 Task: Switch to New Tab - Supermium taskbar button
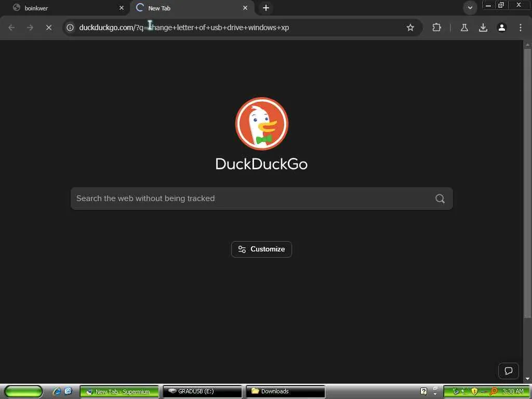click(x=119, y=392)
